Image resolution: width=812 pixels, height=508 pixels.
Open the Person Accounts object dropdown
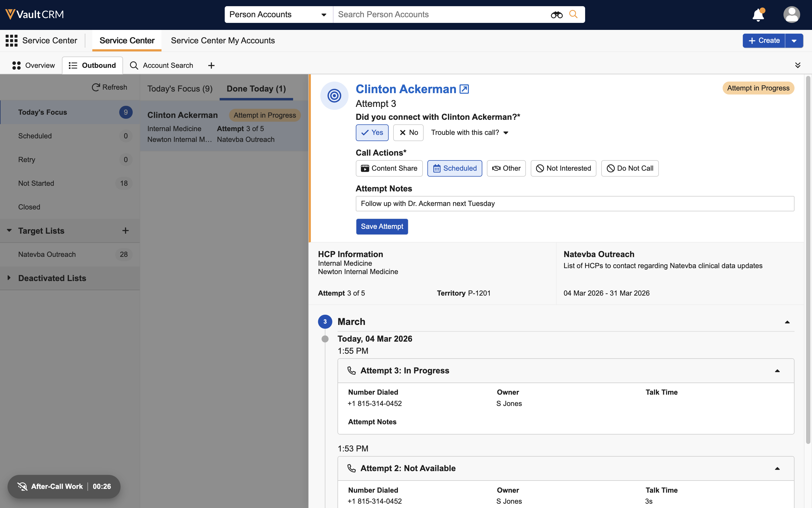click(x=278, y=15)
